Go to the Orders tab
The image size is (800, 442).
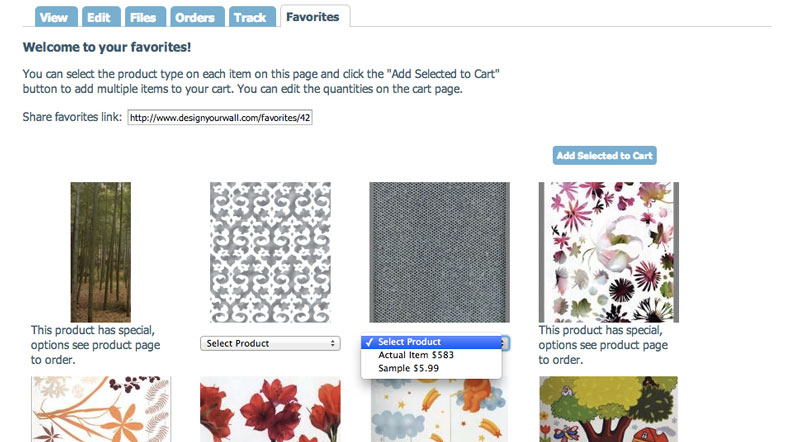tap(195, 17)
